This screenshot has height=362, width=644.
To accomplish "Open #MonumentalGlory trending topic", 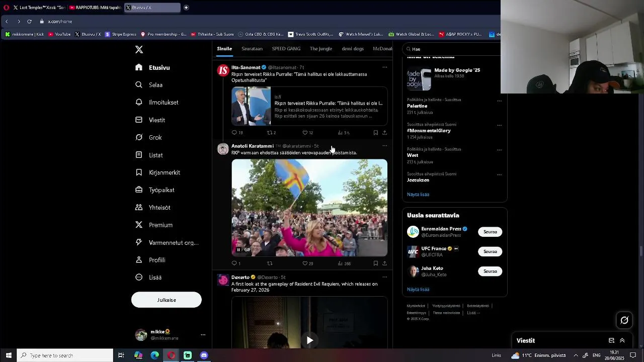I will click(x=429, y=131).
